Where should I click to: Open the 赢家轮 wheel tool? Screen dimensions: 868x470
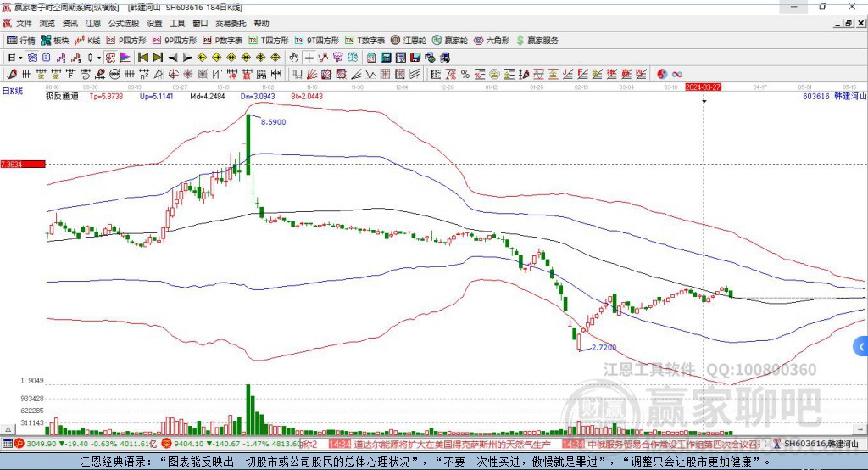(449, 41)
